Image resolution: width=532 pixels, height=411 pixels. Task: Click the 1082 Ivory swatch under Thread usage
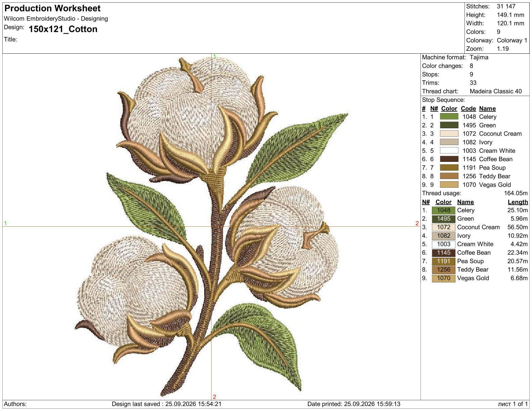(x=444, y=236)
